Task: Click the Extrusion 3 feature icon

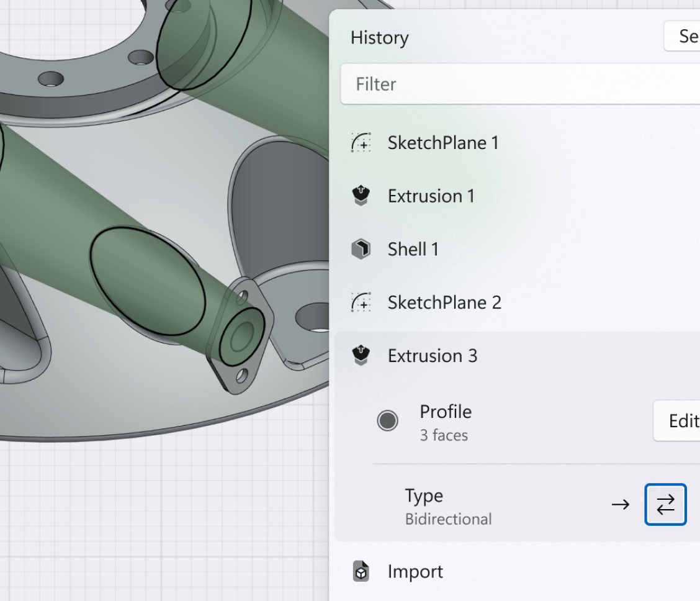Action: tap(361, 356)
